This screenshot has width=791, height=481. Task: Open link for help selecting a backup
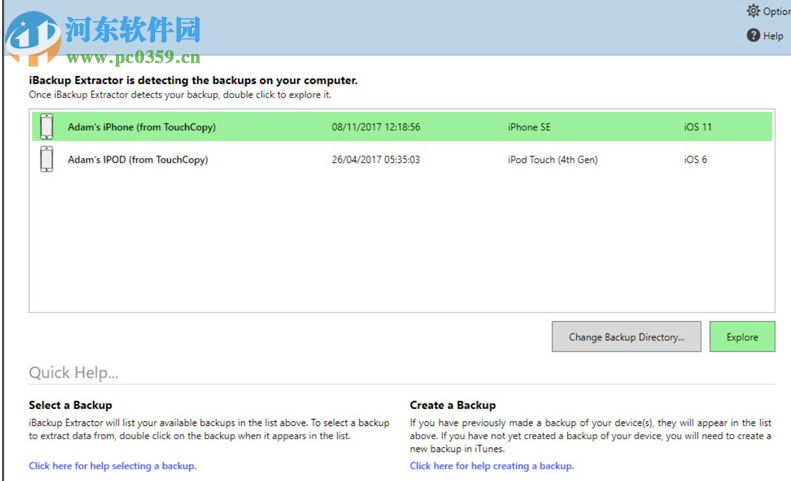[x=112, y=466]
